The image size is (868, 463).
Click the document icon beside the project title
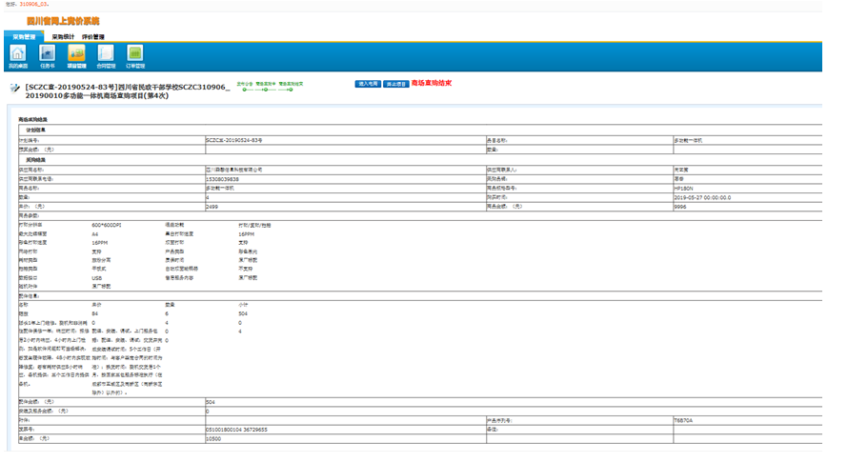[x=13, y=87]
